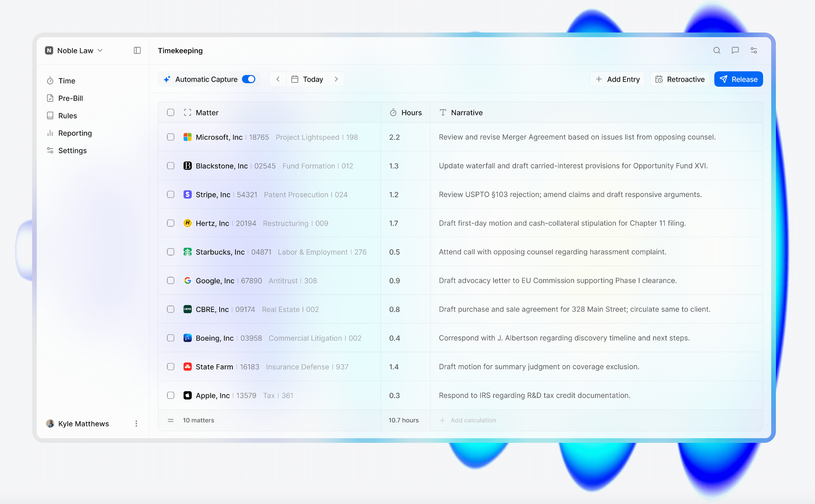Open the chat comments icon
The height and width of the screenshot is (504, 815).
coord(735,50)
